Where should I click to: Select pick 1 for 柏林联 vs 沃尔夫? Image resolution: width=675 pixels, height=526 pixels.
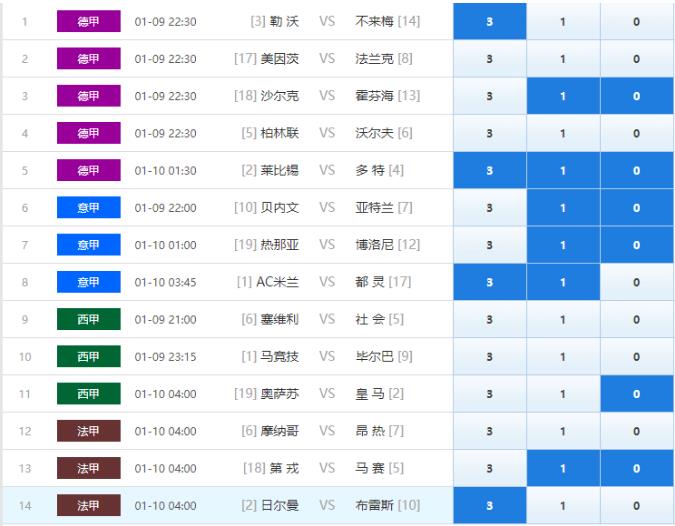click(x=563, y=133)
